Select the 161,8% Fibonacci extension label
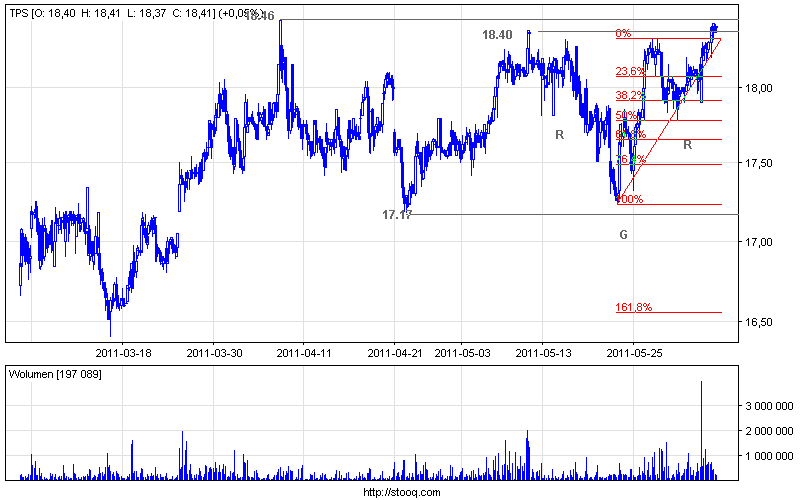 (x=634, y=307)
